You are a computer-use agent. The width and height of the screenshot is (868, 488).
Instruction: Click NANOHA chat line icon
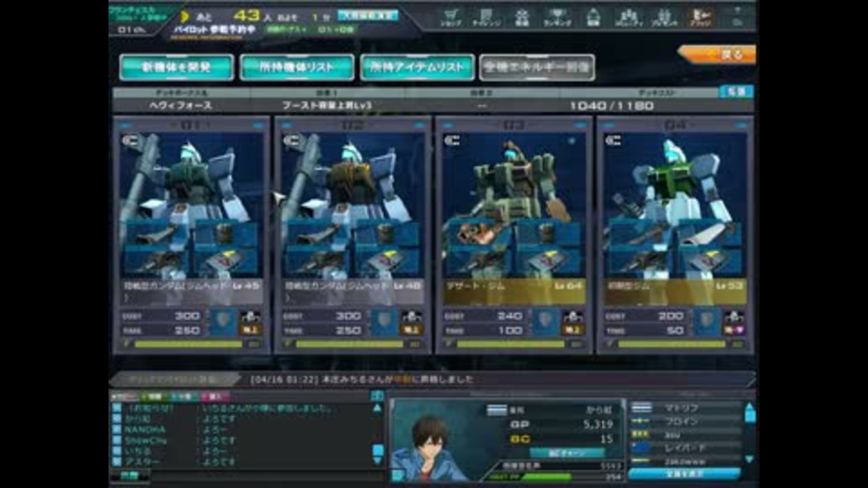click(117, 429)
